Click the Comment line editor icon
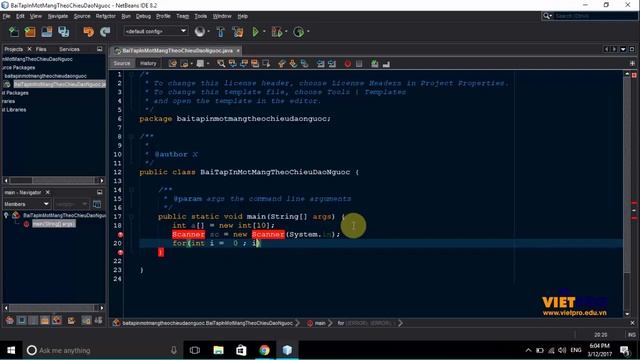The width and height of the screenshot is (640, 360). 374,63
